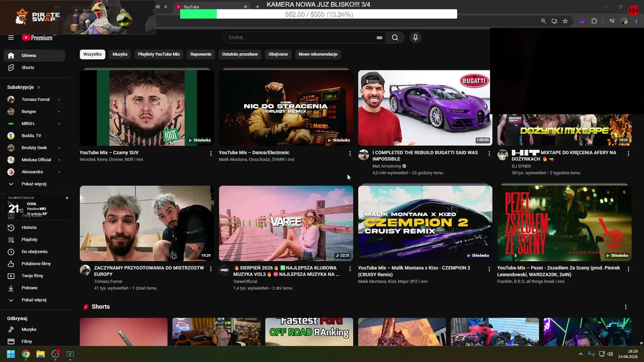Open options for the Shorts shelf
The height and width of the screenshot is (362, 644).
[626, 307]
